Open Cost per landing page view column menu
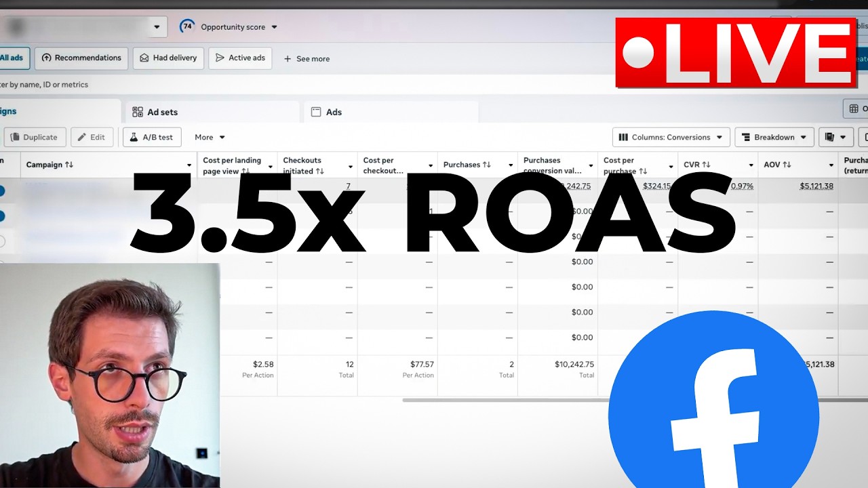868x488 pixels. click(x=270, y=166)
